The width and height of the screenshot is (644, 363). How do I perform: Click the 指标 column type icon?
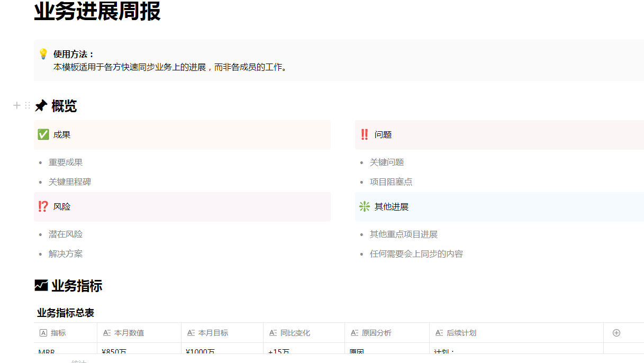[43, 333]
